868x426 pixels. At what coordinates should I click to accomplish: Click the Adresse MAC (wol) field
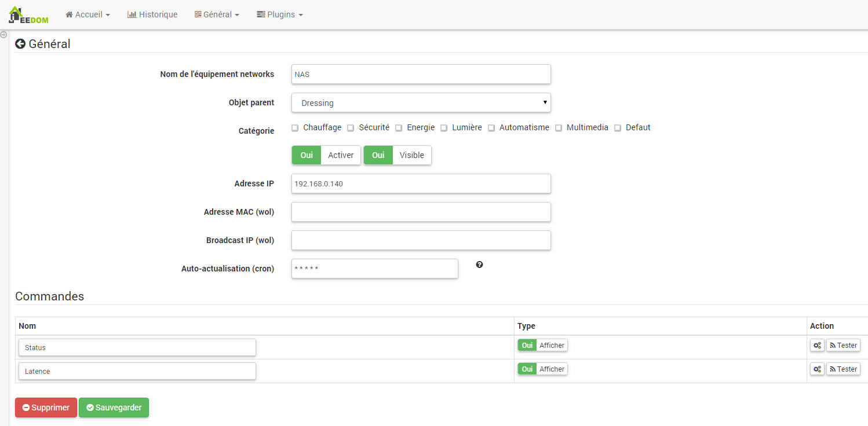pyautogui.click(x=421, y=212)
